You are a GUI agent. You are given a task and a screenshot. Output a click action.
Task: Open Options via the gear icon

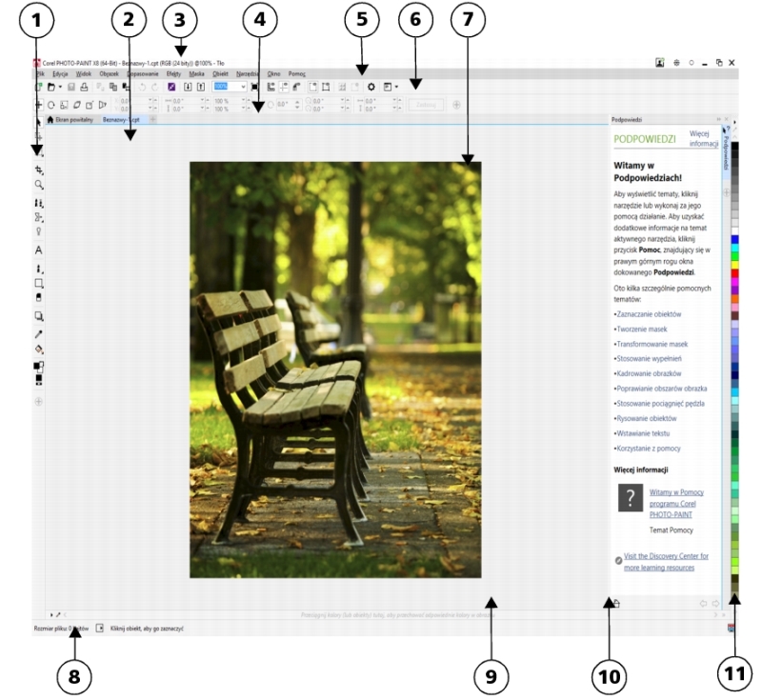371,87
